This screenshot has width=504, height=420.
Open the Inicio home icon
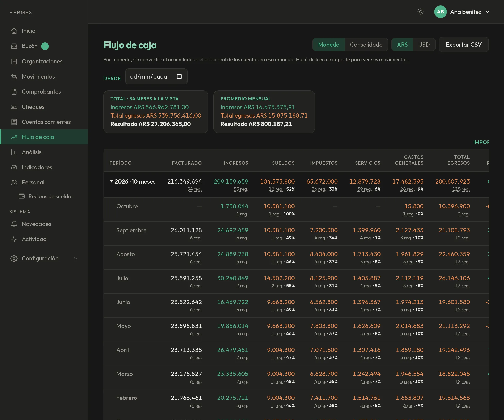pos(14,31)
